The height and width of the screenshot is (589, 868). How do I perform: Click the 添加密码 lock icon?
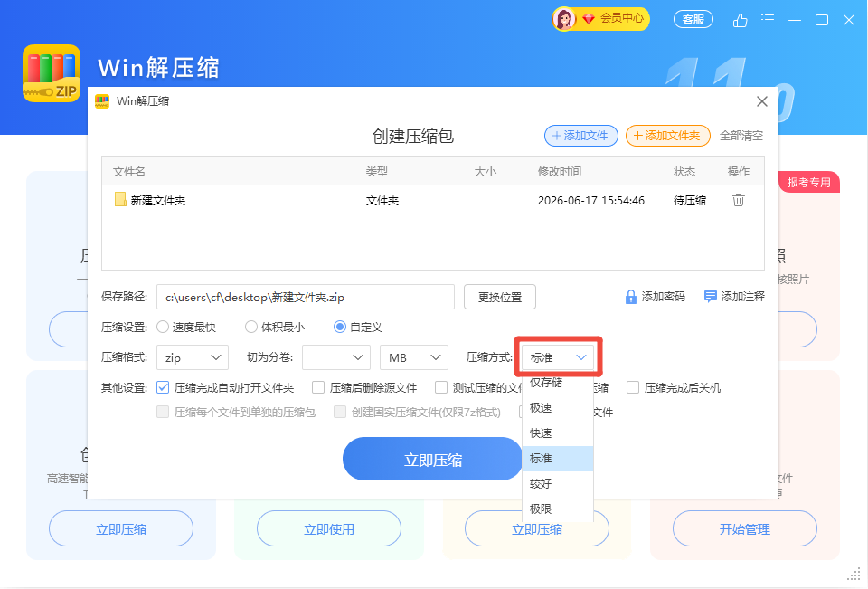pos(630,297)
